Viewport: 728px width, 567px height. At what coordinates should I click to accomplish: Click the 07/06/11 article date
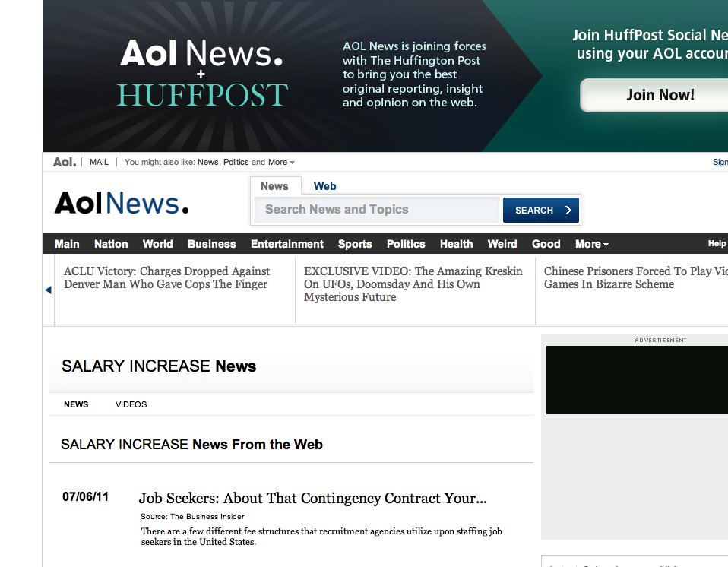pyautogui.click(x=85, y=497)
